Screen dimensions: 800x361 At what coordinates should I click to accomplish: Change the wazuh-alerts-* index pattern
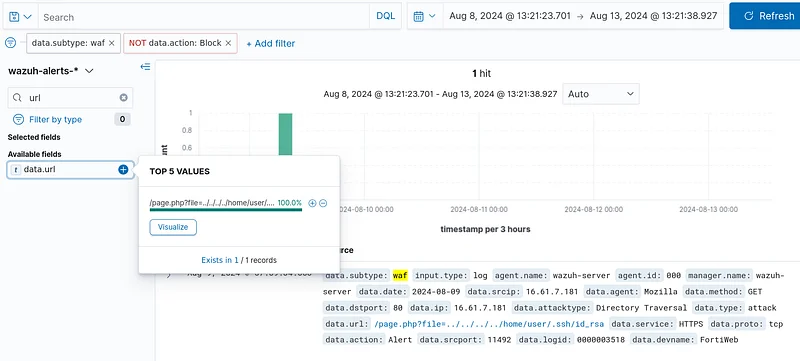tap(51, 71)
